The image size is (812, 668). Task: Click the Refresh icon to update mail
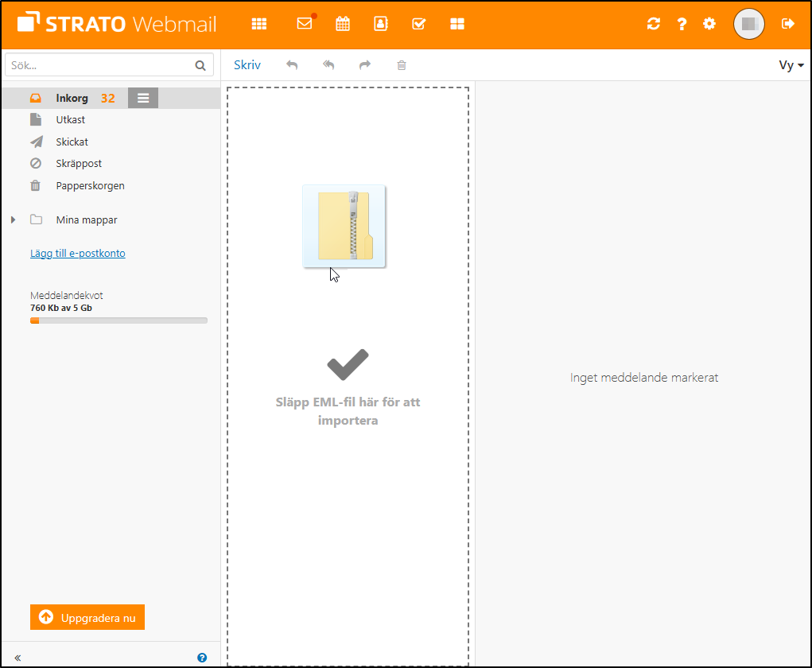653,24
